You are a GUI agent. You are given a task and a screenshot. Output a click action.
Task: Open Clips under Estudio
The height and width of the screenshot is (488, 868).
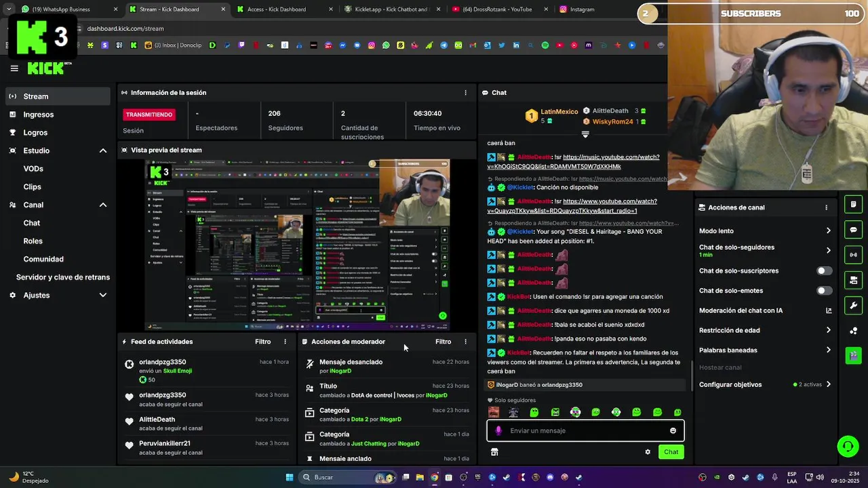pyautogui.click(x=32, y=187)
